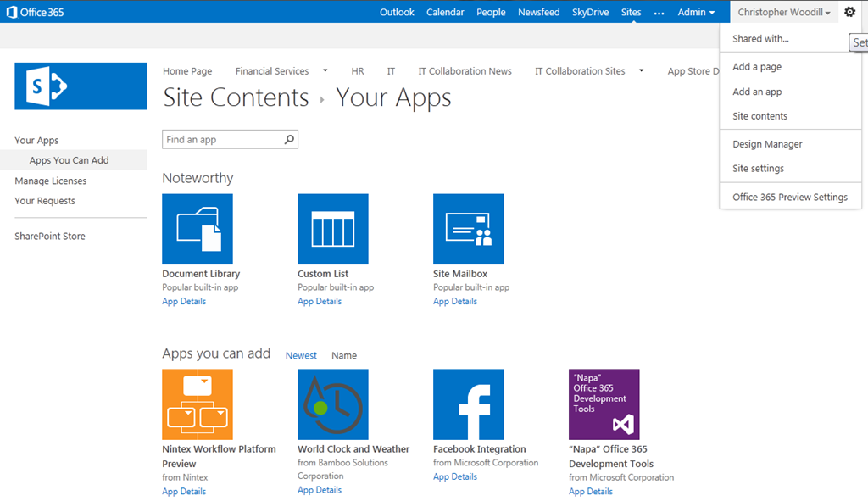Click the Facebook Integration app name
Image resolution: width=868 pixels, height=501 pixels.
tap(480, 449)
